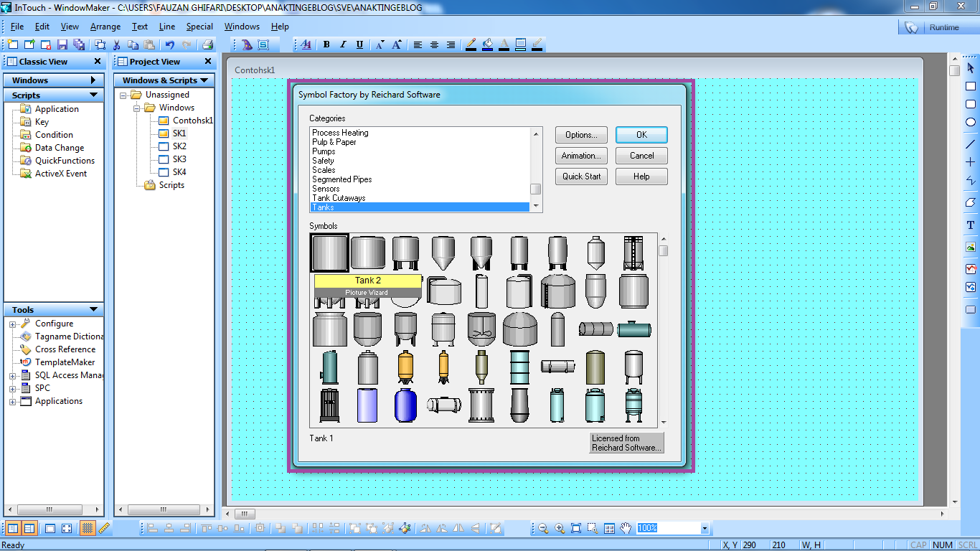Screen dimensions: 980x551
Task: Select the Line drawing tool
Action: point(971,143)
